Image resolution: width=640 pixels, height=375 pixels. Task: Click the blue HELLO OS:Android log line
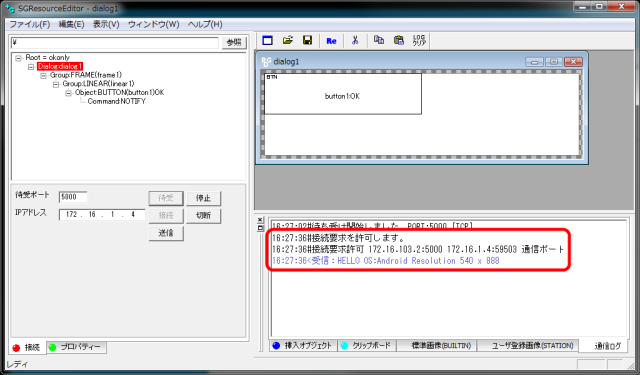pyautogui.click(x=385, y=261)
